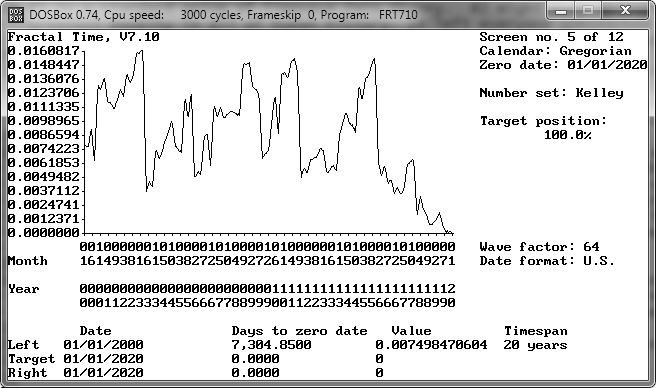Click the Date format: U.S. text

(547, 261)
